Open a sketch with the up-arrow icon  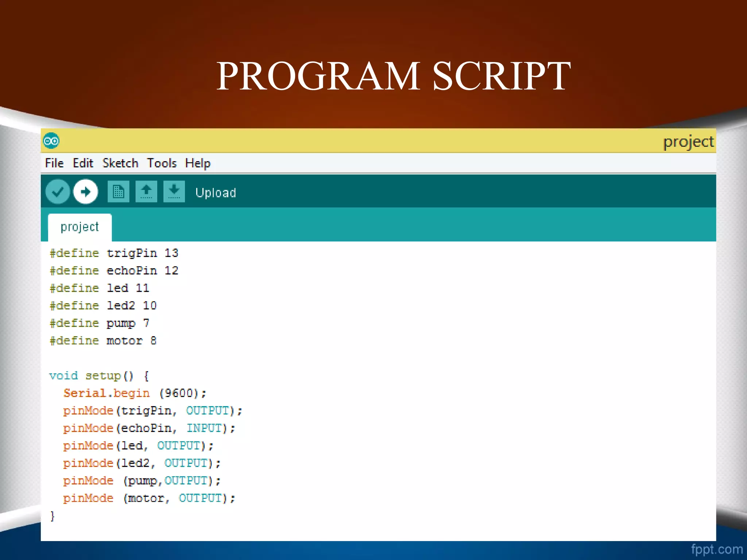pyautogui.click(x=146, y=191)
